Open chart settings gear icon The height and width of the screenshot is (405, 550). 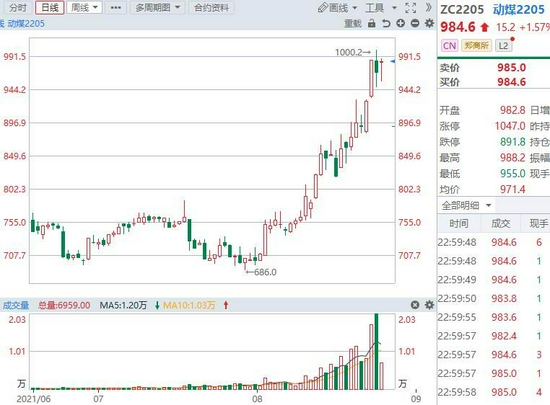click(429, 23)
